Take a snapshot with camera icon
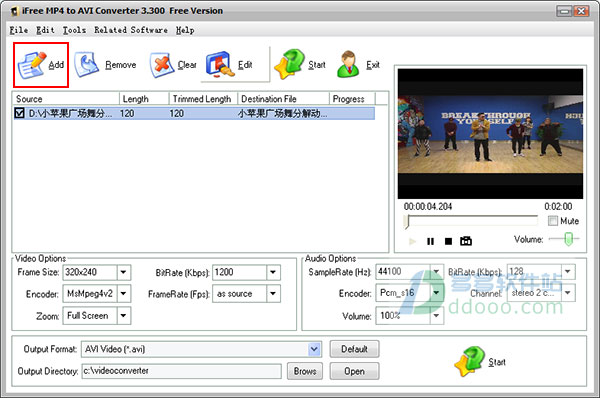Viewport: 600px width, 398px height. [466, 241]
